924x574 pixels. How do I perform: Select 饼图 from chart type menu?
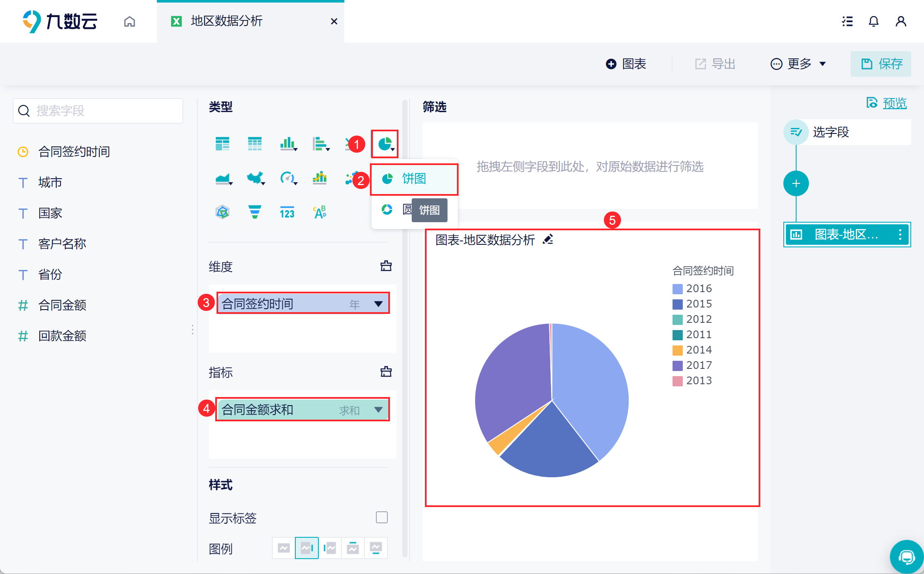click(414, 179)
